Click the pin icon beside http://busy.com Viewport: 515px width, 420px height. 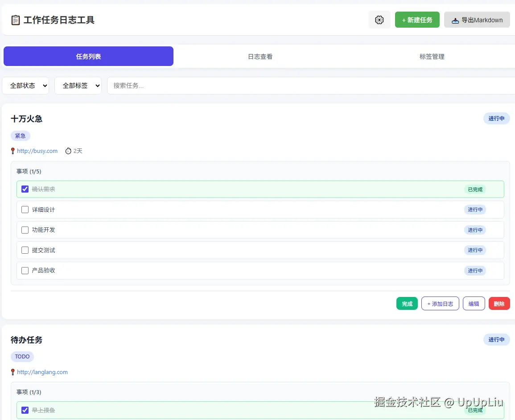click(13, 151)
